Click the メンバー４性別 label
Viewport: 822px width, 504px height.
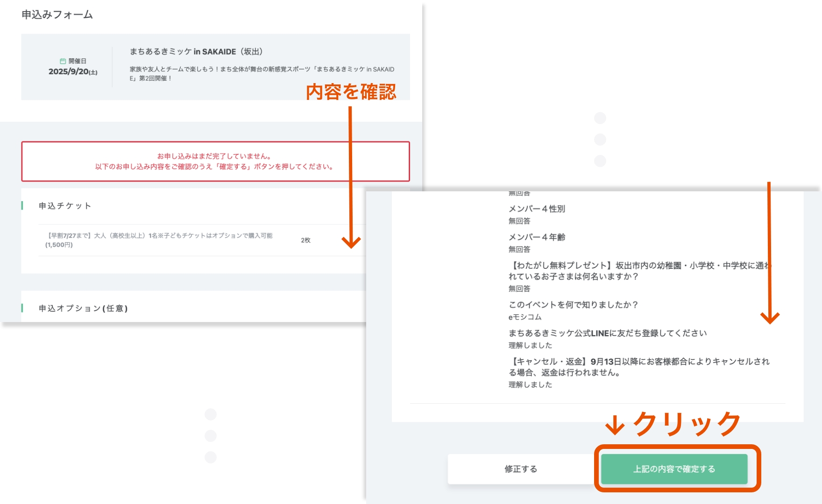[537, 209]
